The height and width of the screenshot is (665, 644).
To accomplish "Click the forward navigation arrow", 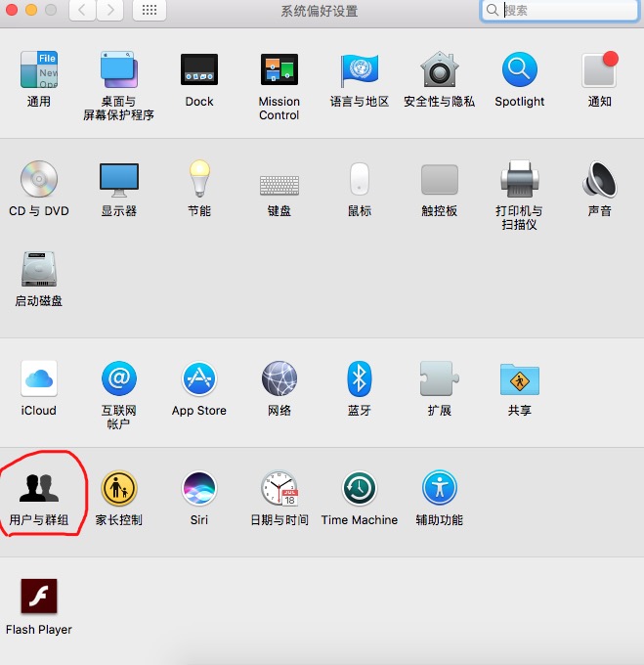I will point(110,10).
